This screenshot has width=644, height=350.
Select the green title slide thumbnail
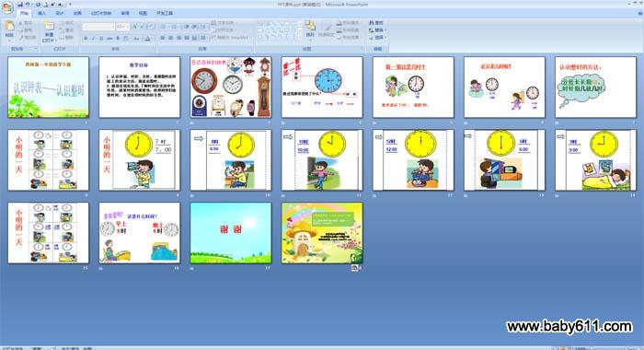48,87
